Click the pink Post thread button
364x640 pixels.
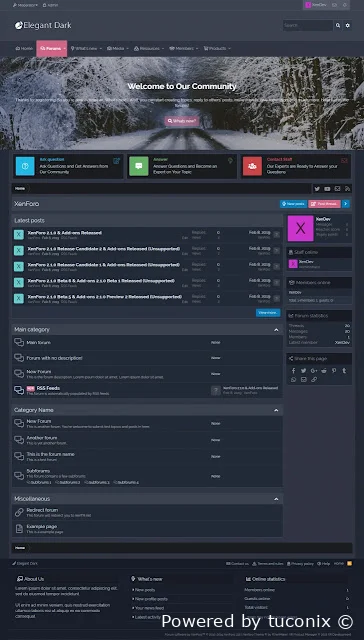(x=324, y=204)
